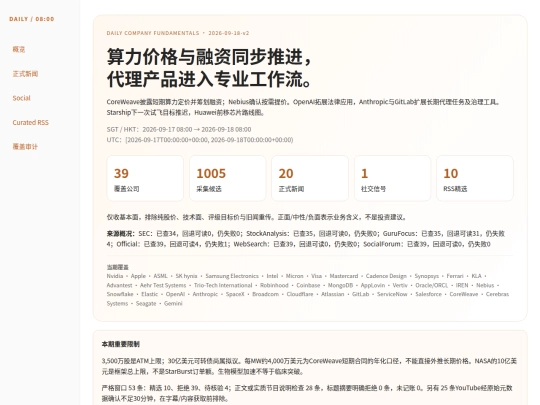Select the 39 覆盖公司 stat card
The width and height of the screenshot is (540, 405).
145,178
